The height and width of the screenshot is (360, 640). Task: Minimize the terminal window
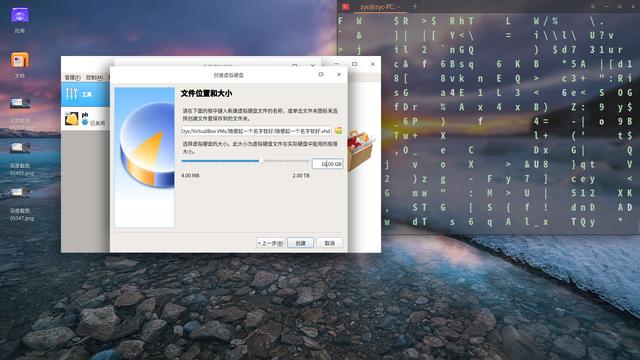pos(606,7)
